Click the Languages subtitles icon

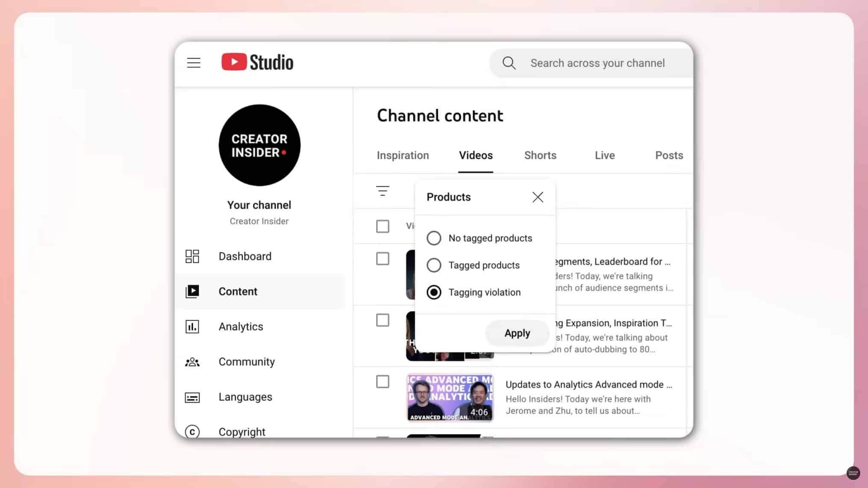point(192,397)
